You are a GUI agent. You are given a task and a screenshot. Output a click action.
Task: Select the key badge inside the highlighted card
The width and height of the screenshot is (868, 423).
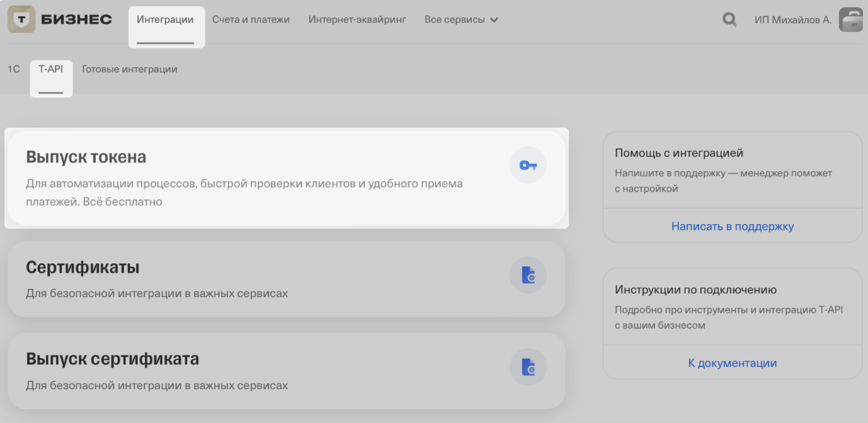pyautogui.click(x=528, y=165)
